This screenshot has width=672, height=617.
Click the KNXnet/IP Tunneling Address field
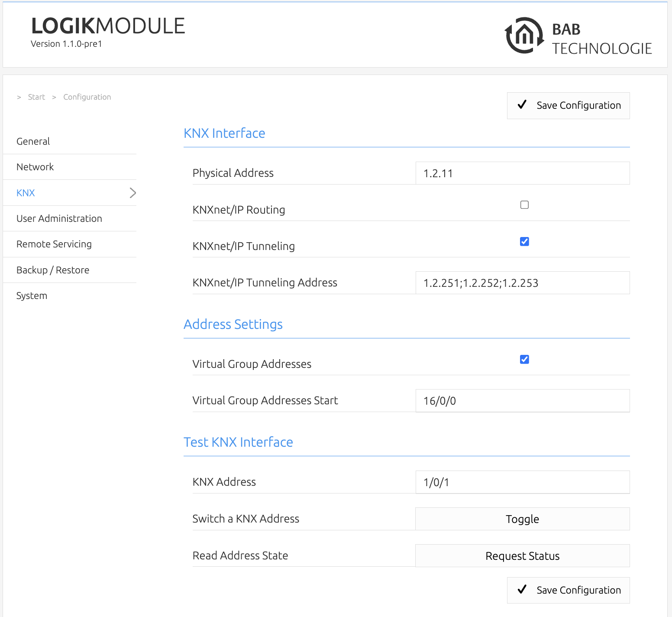[x=523, y=283]
